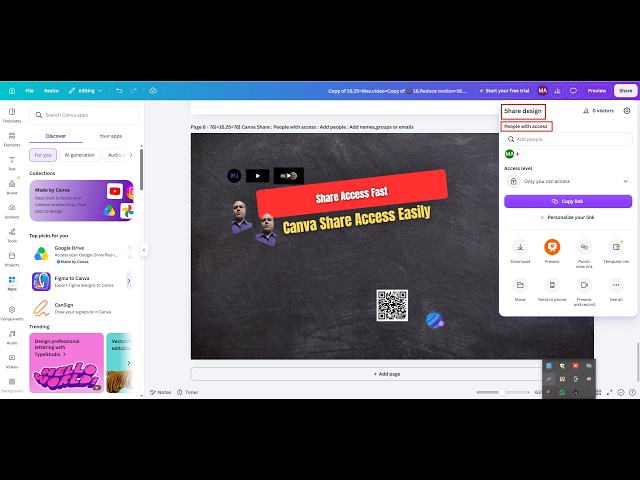Screen dimensions: 640x480
Task: Click the arrow beside Figma to Canva
Action: [x=129, y=281]
